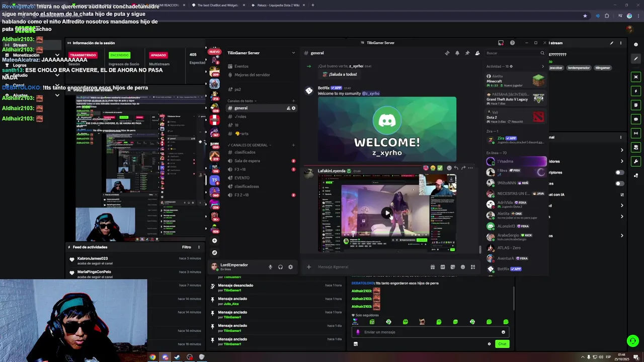Click @z_xyrho mention link
644x362 pixels.
(371, 94)
